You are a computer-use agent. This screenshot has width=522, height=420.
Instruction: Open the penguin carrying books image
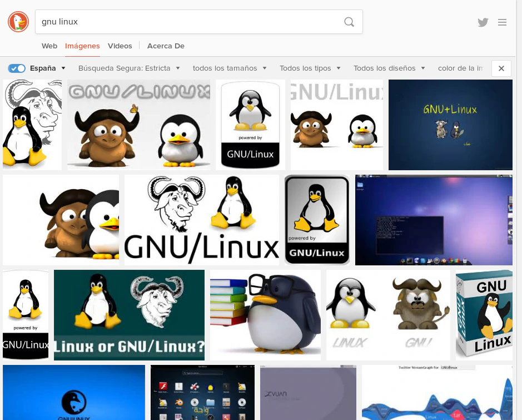265,315
